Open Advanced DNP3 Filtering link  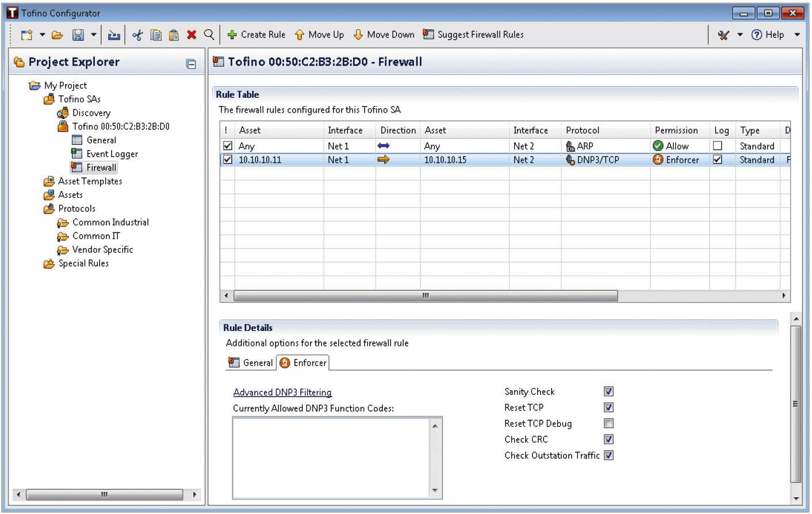(282, 393)
